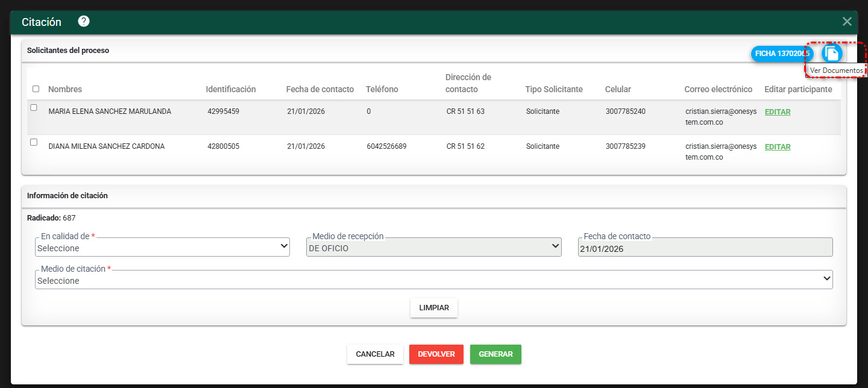Click the green GENERAR button

[x=495, y=354]
